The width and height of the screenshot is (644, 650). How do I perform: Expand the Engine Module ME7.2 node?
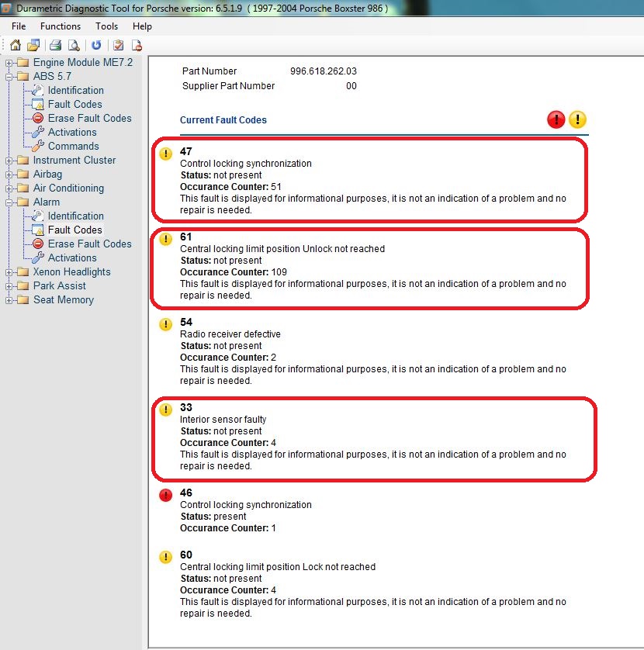[9, 63]
